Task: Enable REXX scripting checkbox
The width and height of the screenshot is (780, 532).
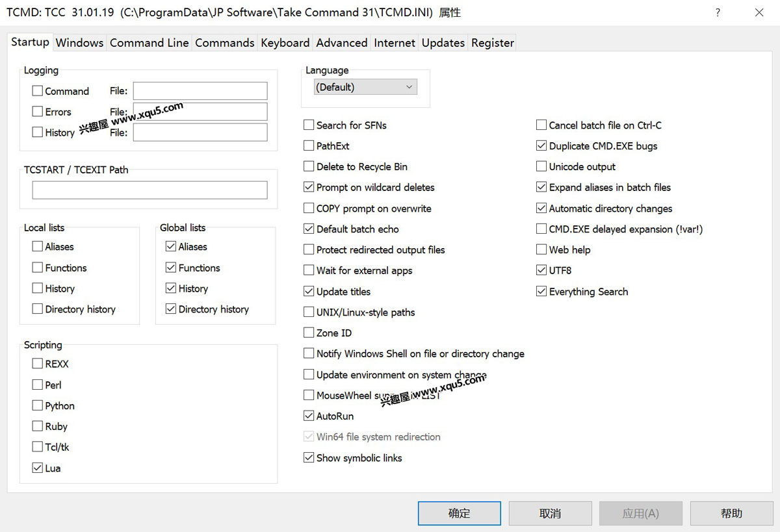Action: [x=38, y=364]
